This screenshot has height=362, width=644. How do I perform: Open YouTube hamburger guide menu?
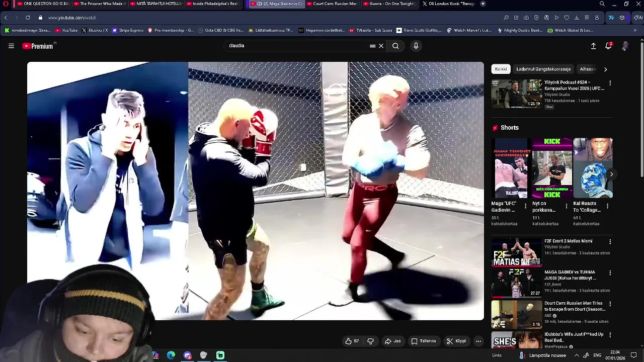[x=11, y=46]
